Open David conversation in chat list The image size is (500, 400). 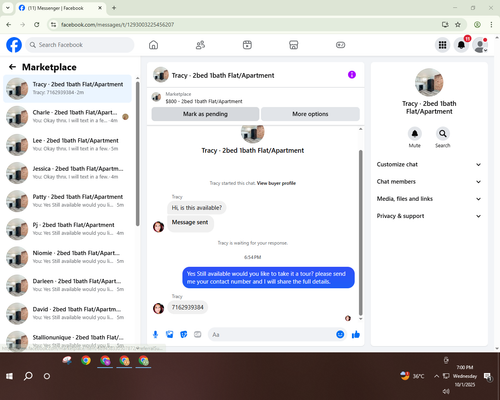pos(67,313)
